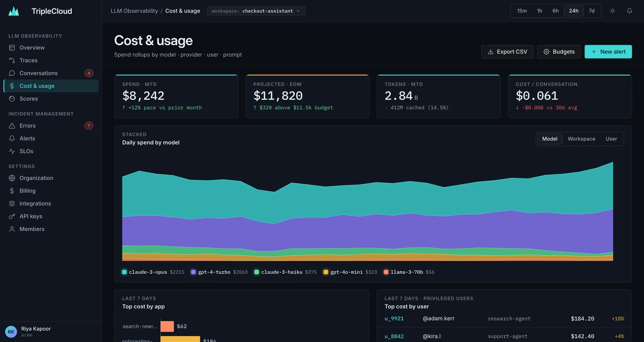Click the Riya Kapoor profile name
The height and width of the screenshot is (342, 644).
36,329
